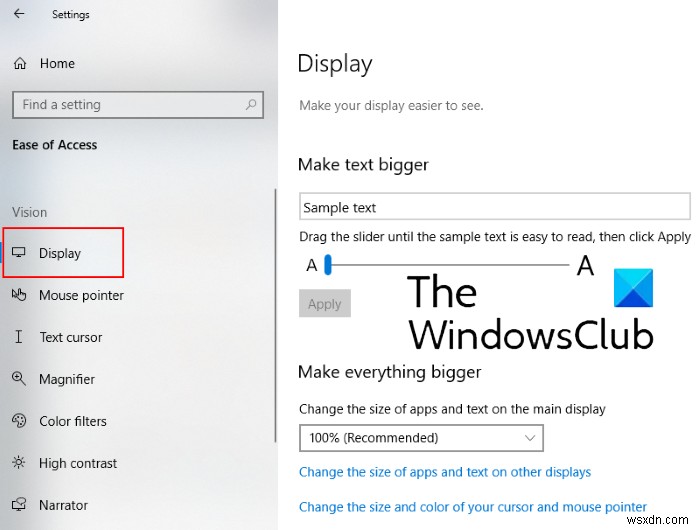Open Magnifier settings
This screenshot has height=530, width=700.
click(x=67, y=379)
